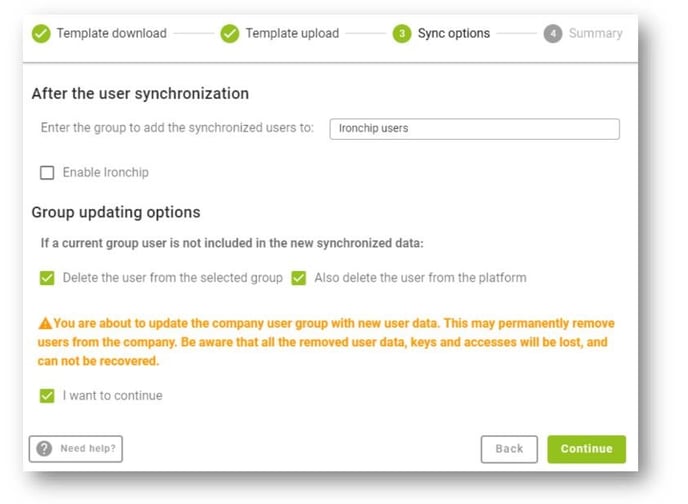Untick the I want to continue checkbox

click(47, 396)
